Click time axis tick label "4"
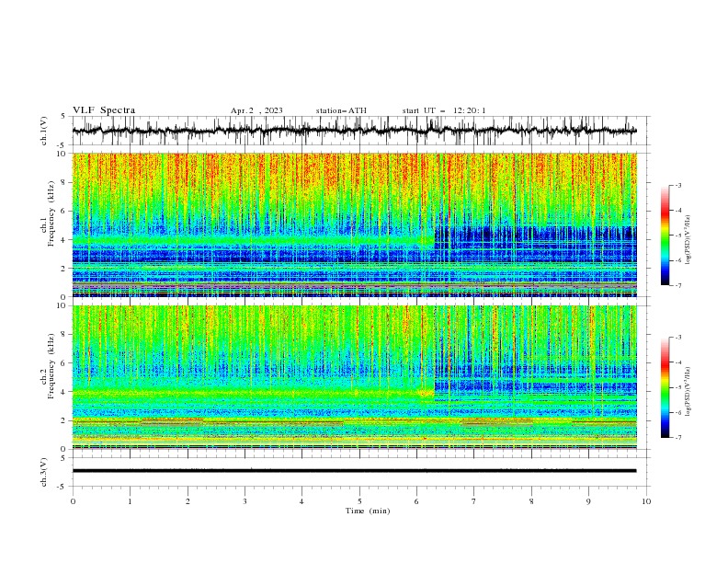The image size is (728, 563). click(302, 501)
